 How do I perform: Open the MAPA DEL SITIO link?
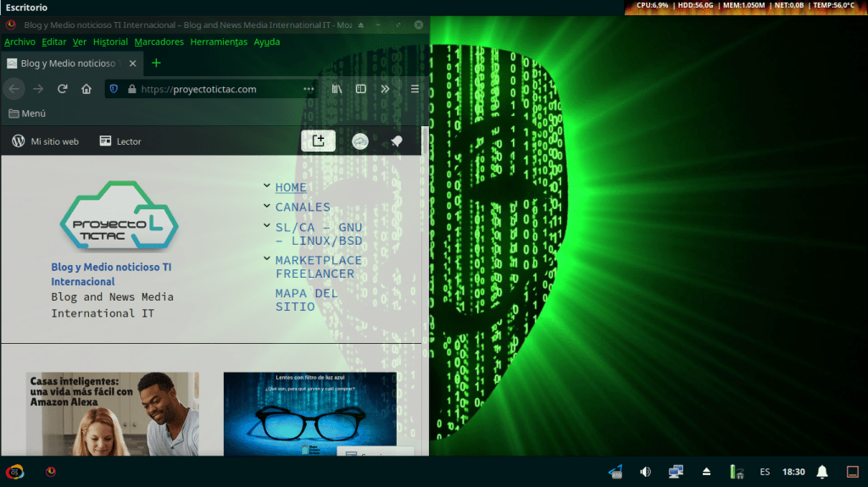point(306,300)
